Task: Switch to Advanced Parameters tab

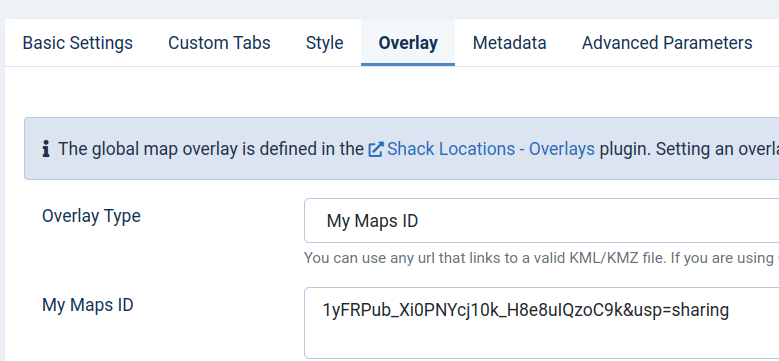Action: 667,43
